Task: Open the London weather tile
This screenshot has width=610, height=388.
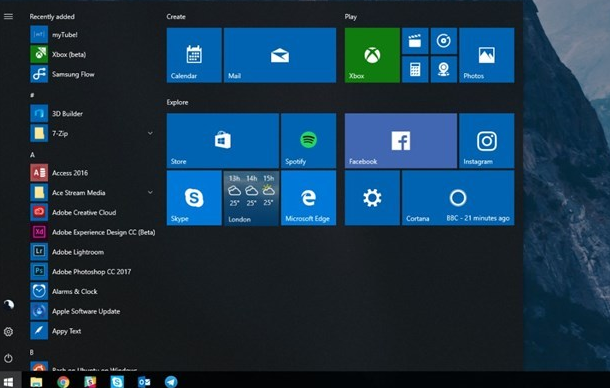Action: [x=251, y=198]
